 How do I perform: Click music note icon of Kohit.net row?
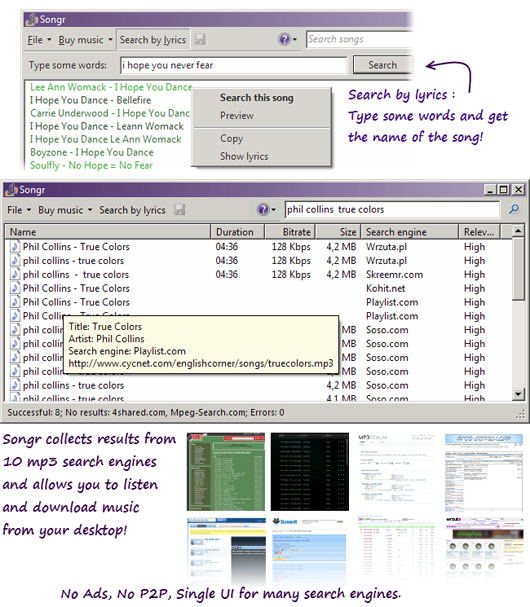tap(15, 288)
